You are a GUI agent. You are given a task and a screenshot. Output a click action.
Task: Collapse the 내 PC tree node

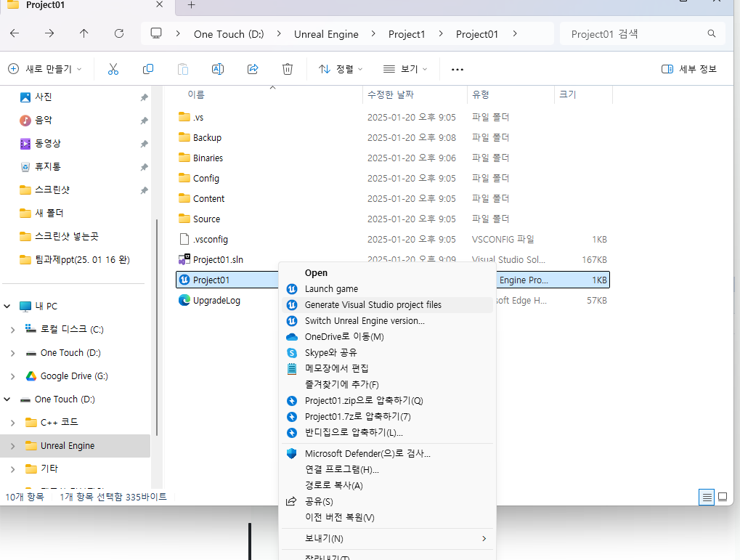7,306
